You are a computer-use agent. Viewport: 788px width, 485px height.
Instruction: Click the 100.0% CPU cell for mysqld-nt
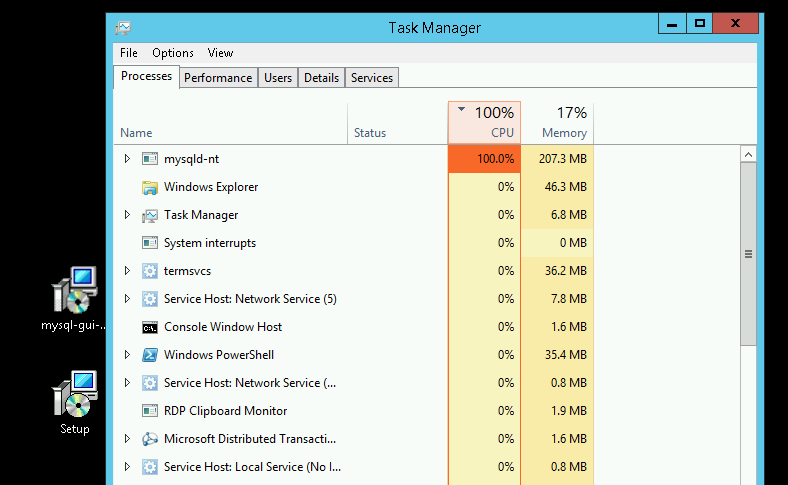(484, 159)
